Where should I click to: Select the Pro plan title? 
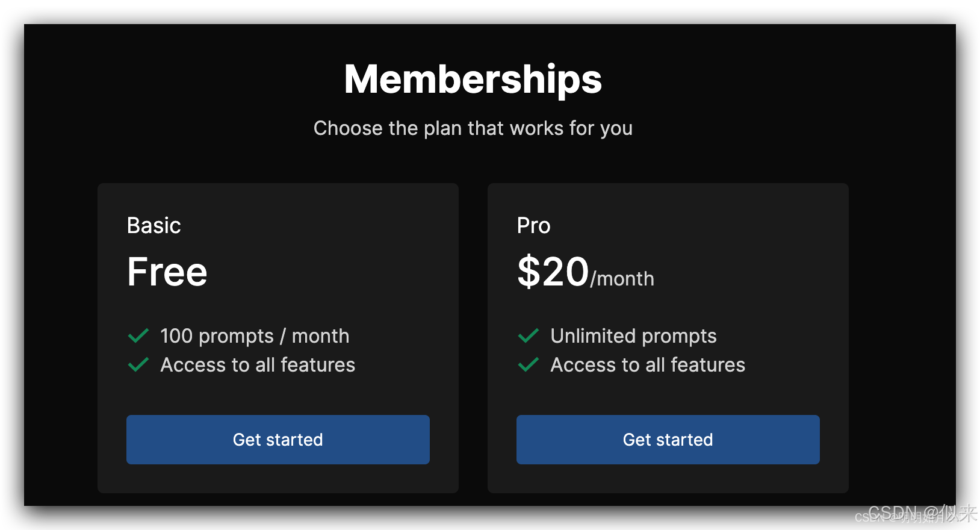pos(533,225)
